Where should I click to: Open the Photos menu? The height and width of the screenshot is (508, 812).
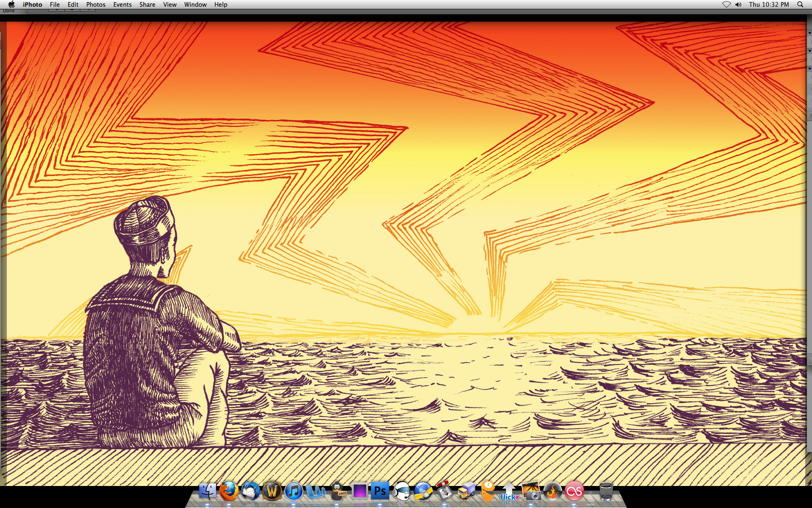(x=96, y=5)
